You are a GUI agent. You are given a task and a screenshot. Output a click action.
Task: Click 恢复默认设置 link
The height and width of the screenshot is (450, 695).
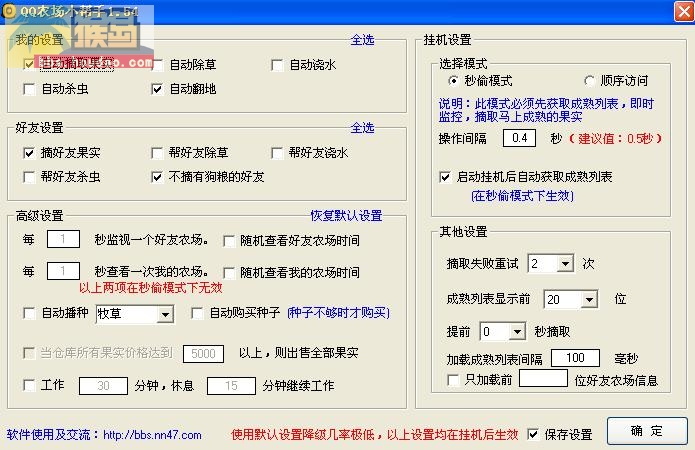point(346,216)
